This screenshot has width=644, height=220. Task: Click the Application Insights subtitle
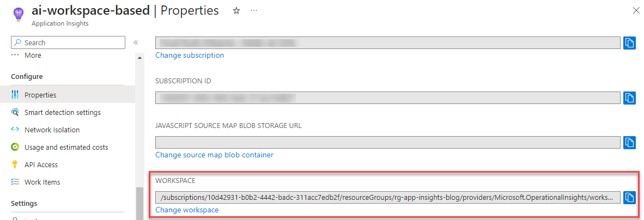click(60, 23)
